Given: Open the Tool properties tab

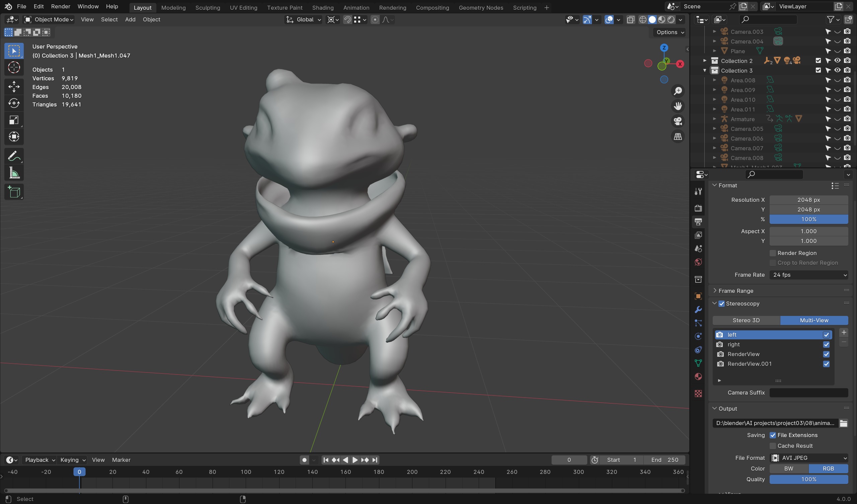Looking at the screenshot, I should pyautogui.click(x=698, y=191).
